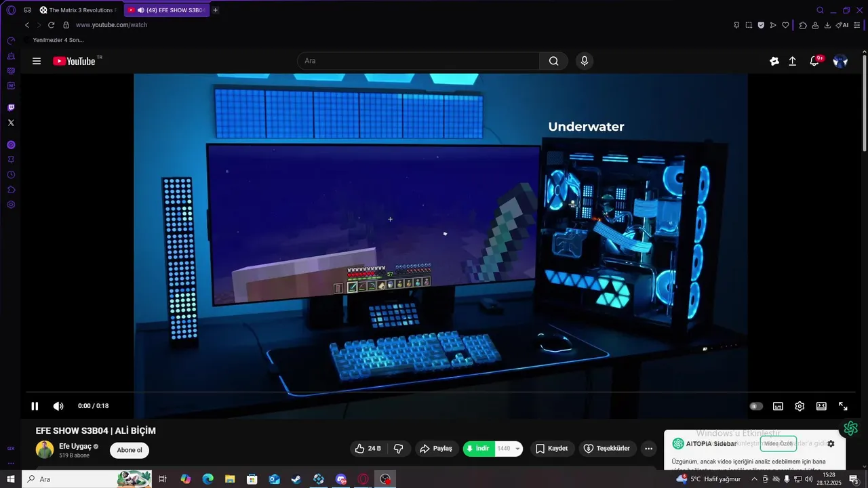Pause the video
This screenshot has width=868, height=488.
[35, 406]
